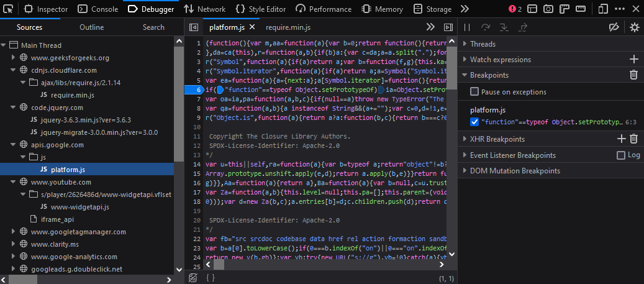Viewport: 644px width, 284px height.
Task: Enable the Log checkbox for event listeners
Action: [621, 155]
